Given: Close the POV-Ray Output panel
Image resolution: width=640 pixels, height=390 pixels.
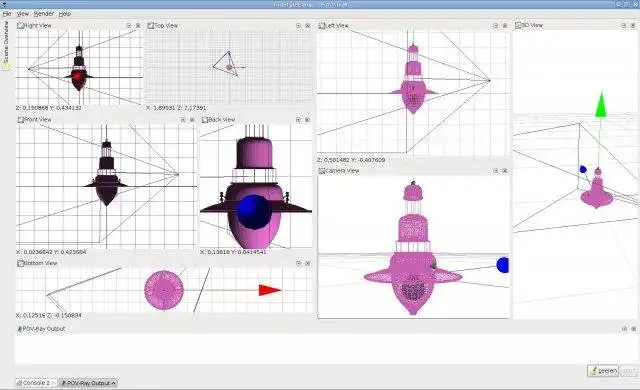Looking at the screenshot, I should click(x=633, y=328).
